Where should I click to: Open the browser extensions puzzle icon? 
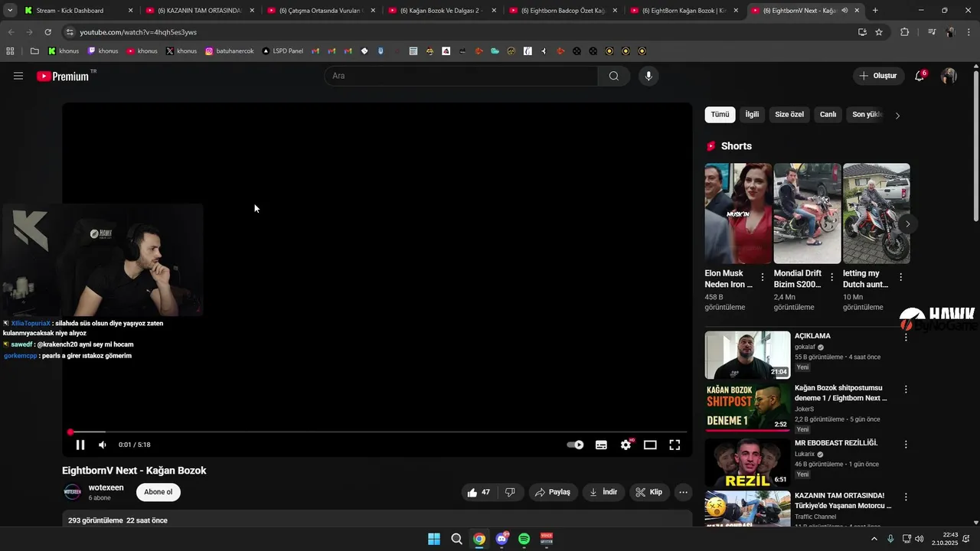point(905,32)
